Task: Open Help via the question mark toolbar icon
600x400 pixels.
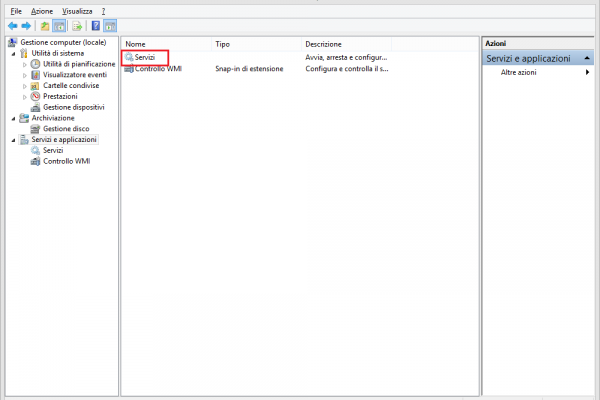Action: pos(96,26)
